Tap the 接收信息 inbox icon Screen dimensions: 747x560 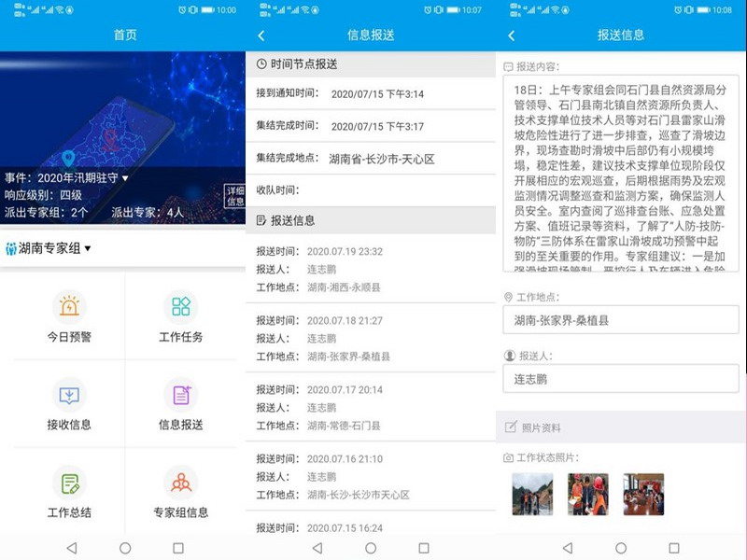point(69,396)
